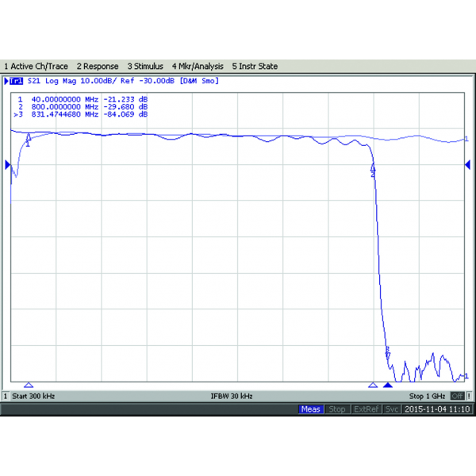This screenshot has width=476, height=476.
Task: Toggle the Off indicator beside Stop frequency
Action: point(457,395)
